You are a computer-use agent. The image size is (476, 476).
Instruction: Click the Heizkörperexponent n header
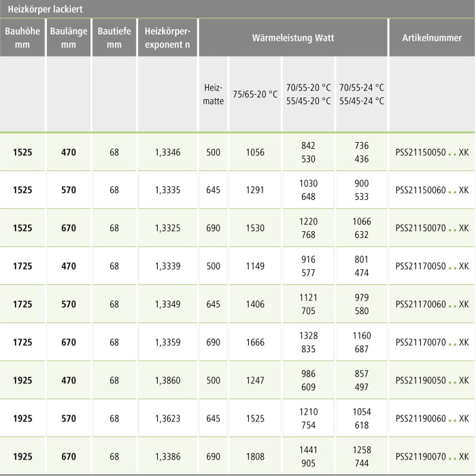[167, 38]
